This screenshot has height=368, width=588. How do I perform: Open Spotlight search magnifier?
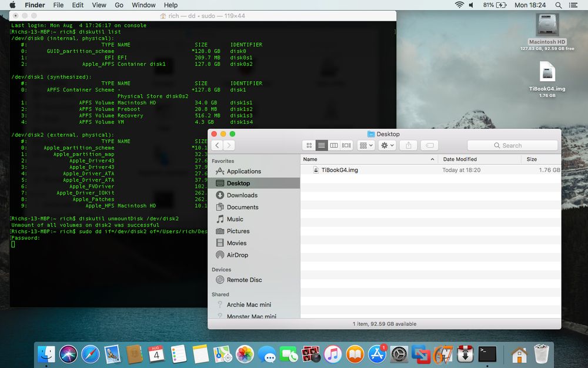(x=559, y=5)
